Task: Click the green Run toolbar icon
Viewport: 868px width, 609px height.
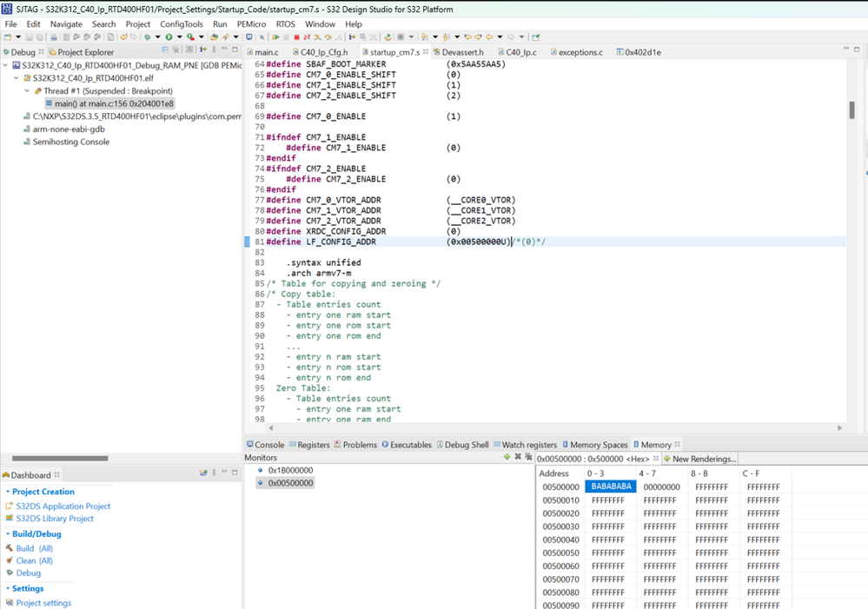Action: [x=169, y=37]
